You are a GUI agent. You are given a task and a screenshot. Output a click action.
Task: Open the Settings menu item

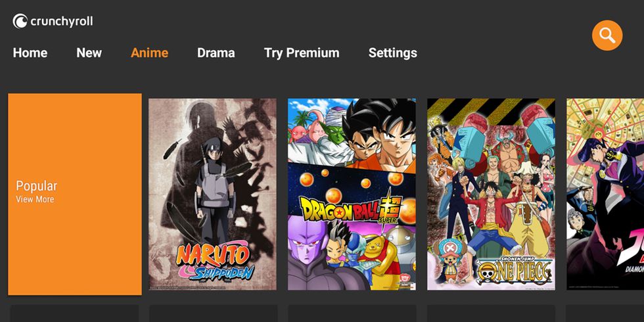point(393,53)
